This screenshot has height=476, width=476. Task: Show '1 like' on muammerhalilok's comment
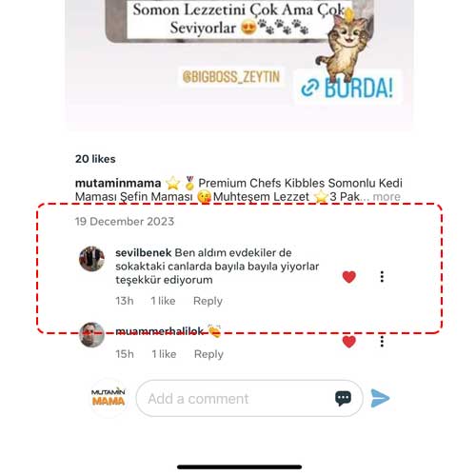click(x=164, y=354)
